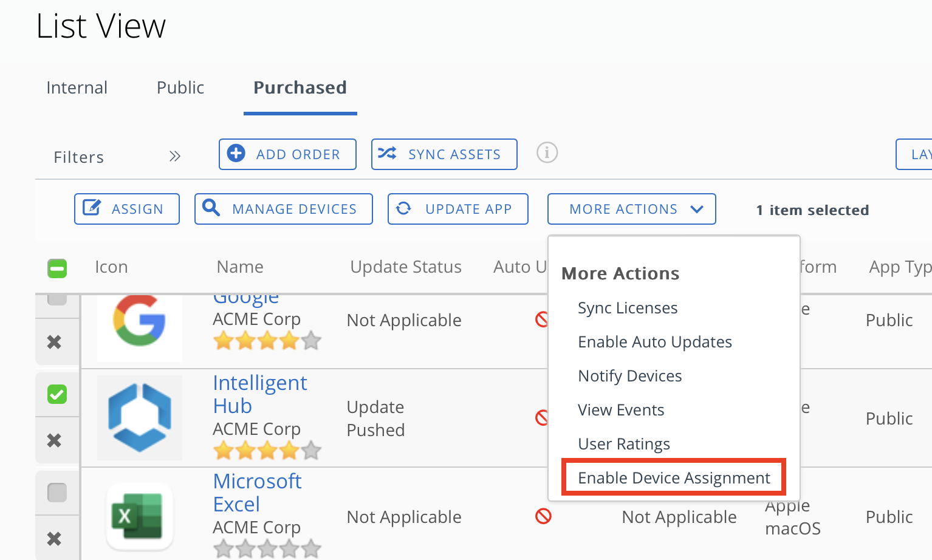This screenshot has height=560, width=932.
Task: Select Sync Licenses in More Actions
Action: [x=628, y=308]
